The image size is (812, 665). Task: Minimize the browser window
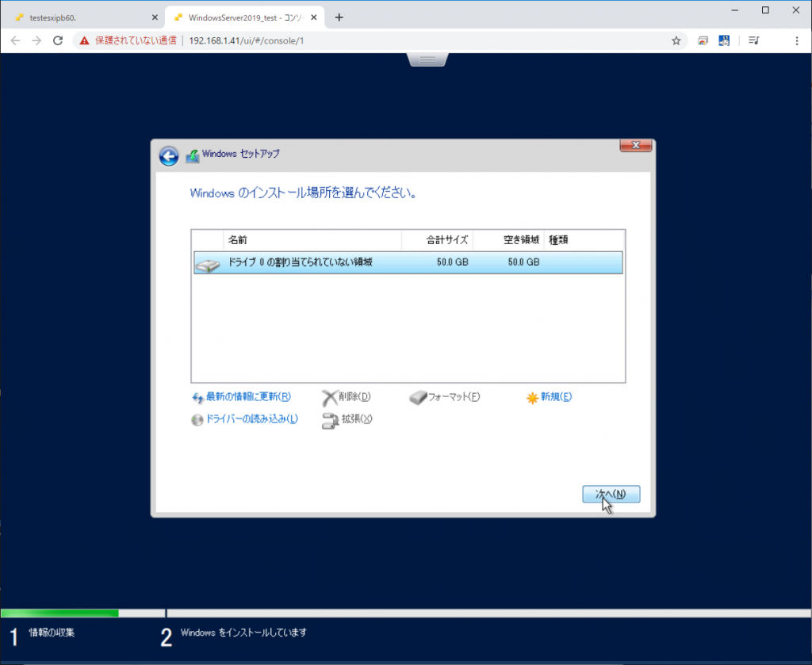tap(735, 10)
